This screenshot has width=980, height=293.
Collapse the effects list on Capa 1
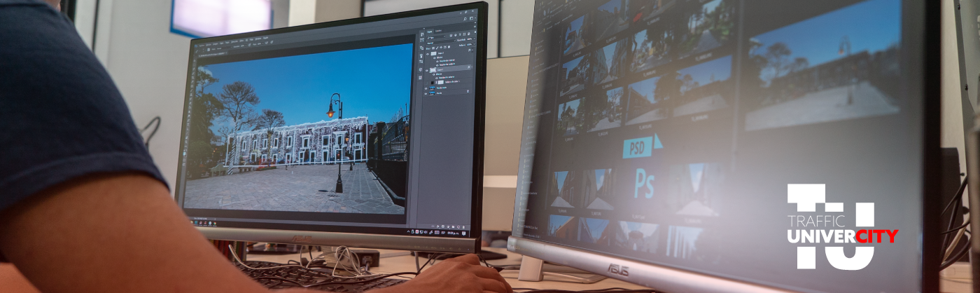pos(470,68)
